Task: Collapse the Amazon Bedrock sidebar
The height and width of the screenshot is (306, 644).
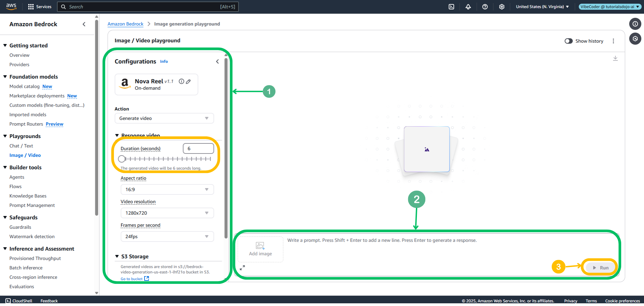Action: coord(84,24)
